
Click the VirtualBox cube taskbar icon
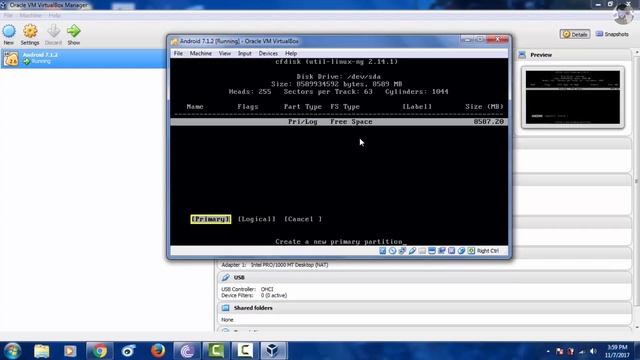point(273,351)
